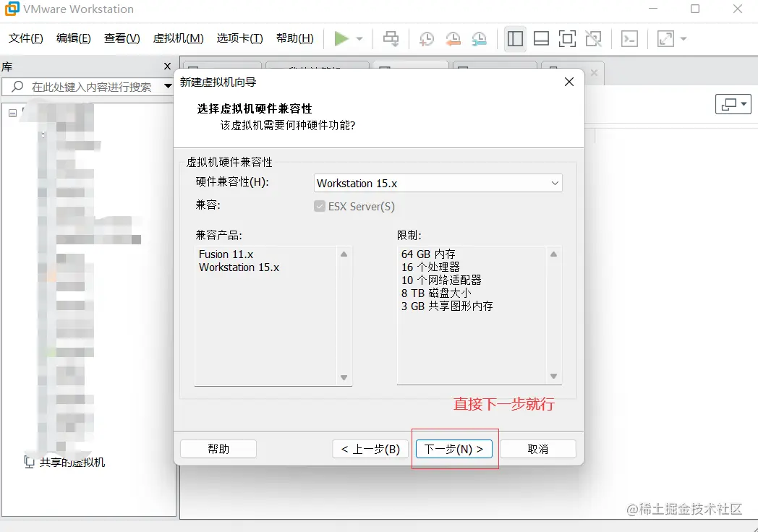Maximize the VMware Workstation window

(695, 9)
